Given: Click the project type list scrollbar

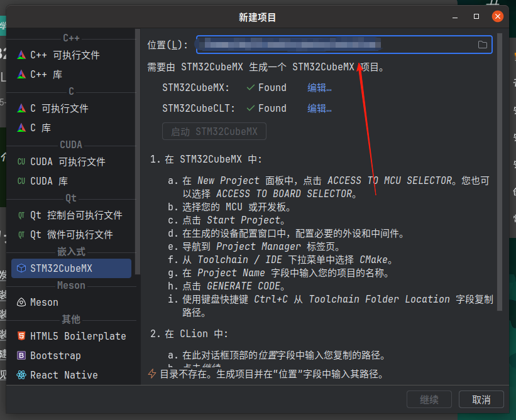Looking at the screenshot, I should click(138, 151).
